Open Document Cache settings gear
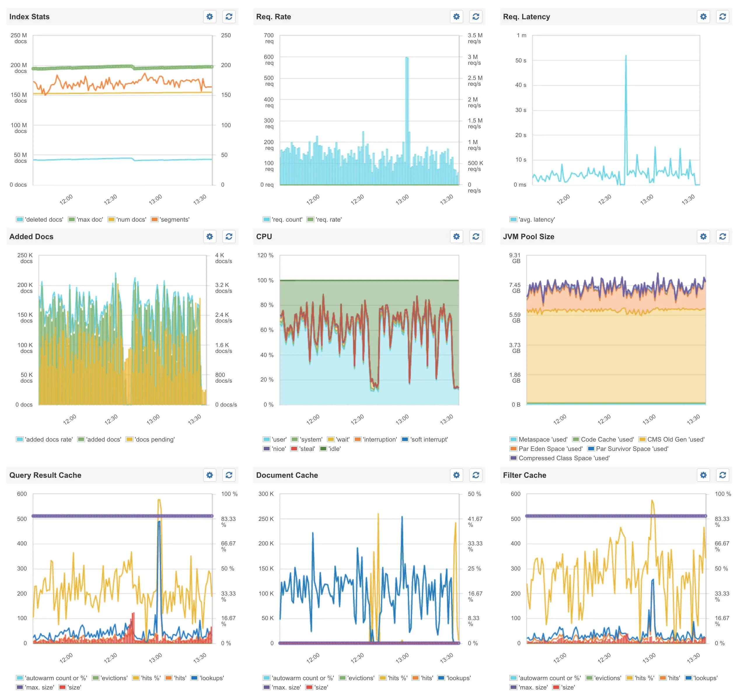 point(456,475)
